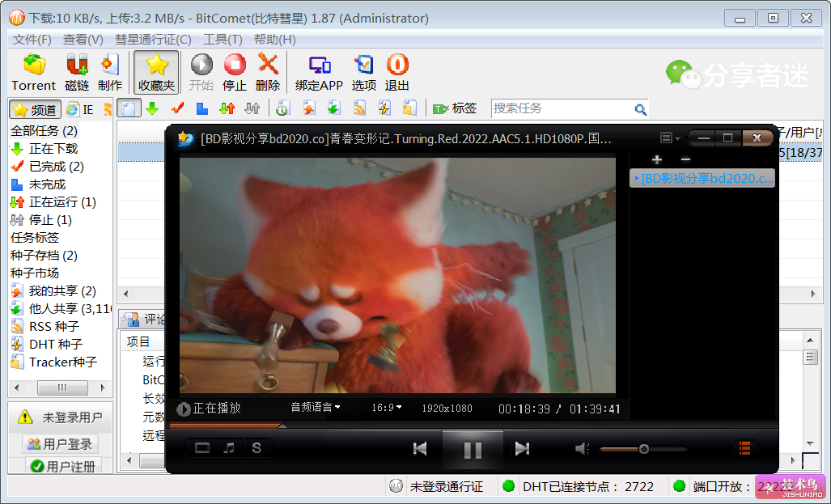Select 停止 (1) in the sidebar

41,220
